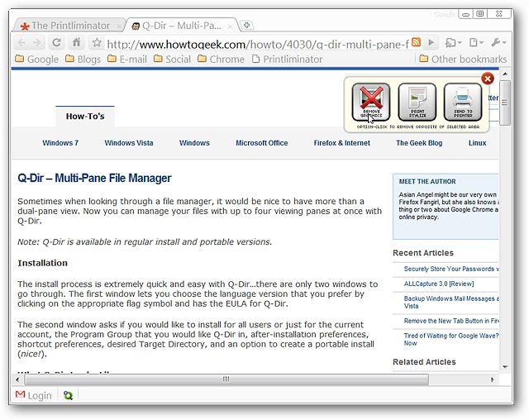Click the orange RSS feed icon
The height and width of the screenshot is (420, 529).
tap(417, 42)
